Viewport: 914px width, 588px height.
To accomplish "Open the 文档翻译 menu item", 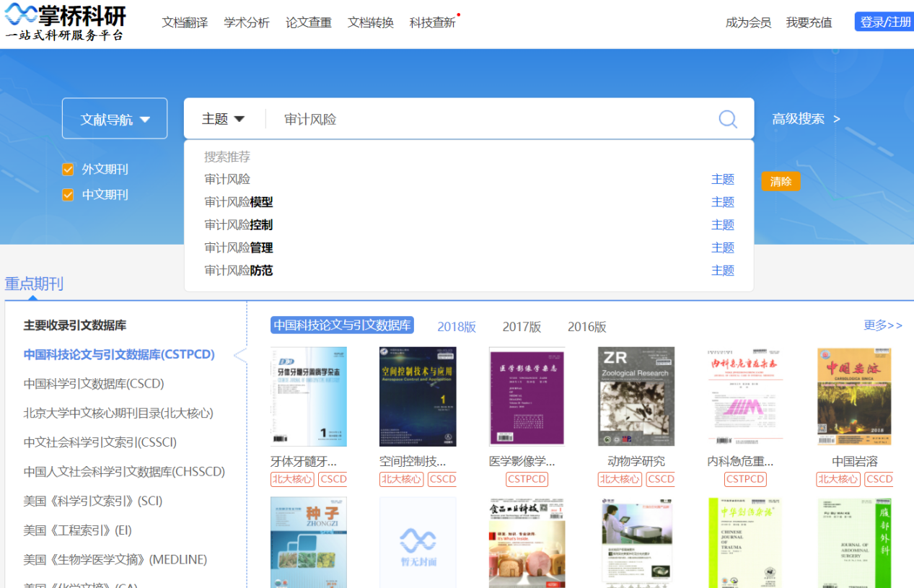I will [x=185, y=22].
